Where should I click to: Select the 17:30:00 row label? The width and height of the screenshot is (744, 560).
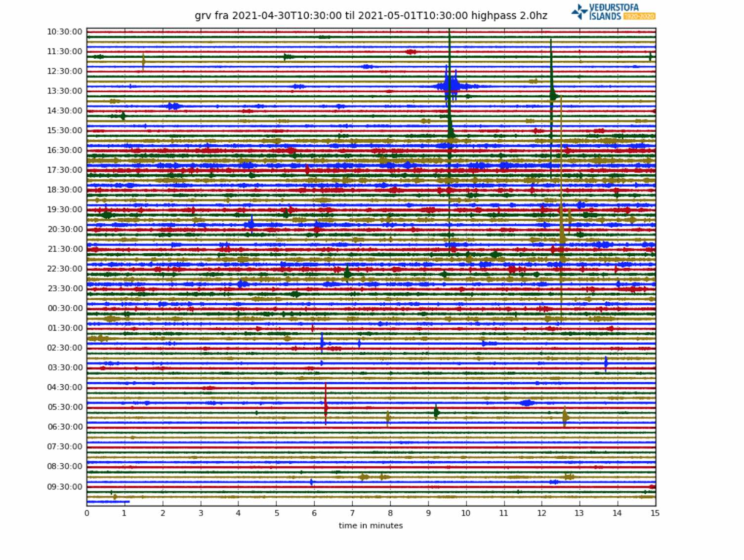click(x=65, y=170)
